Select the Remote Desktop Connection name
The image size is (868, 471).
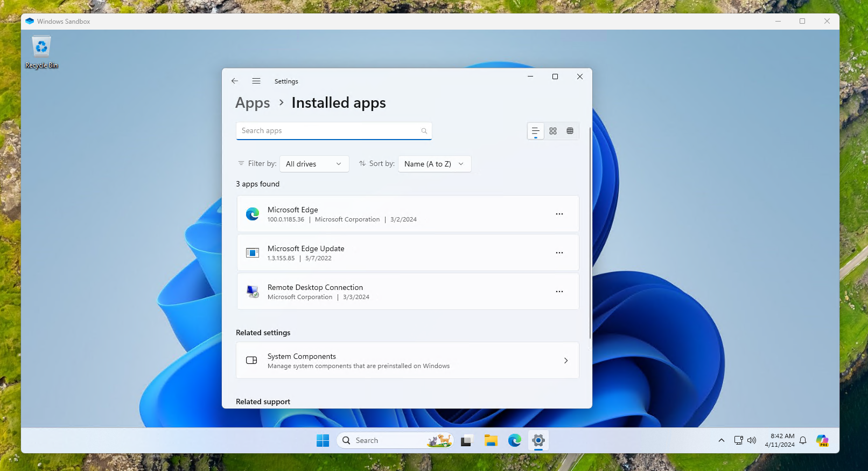click(315, 287)
